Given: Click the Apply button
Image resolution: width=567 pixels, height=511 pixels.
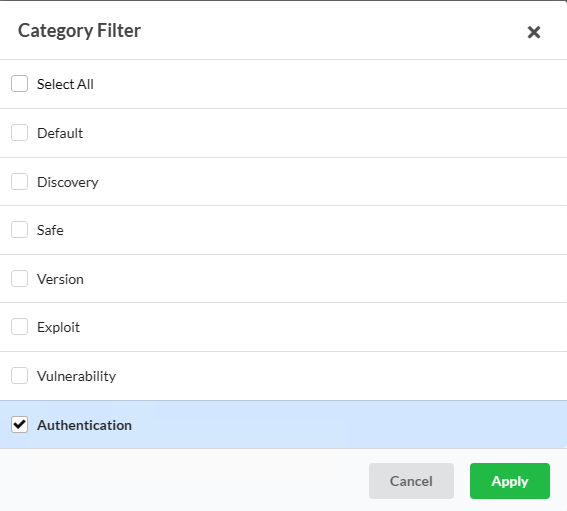Looking at the screenshot, I should (510, 481).
